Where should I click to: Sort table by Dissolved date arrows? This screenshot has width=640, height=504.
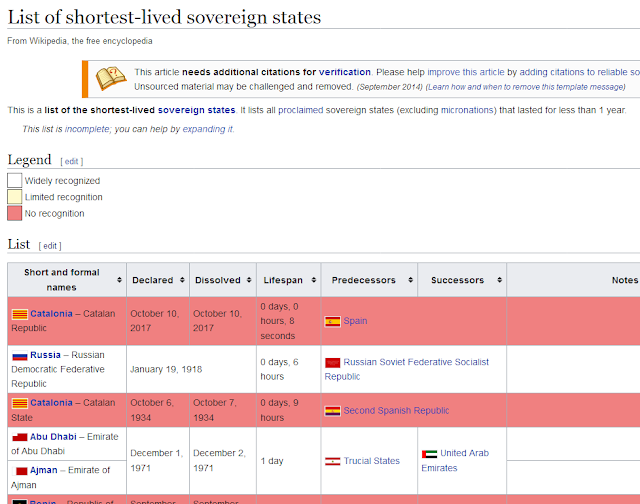pyautogui.click(x=249, y=280)
